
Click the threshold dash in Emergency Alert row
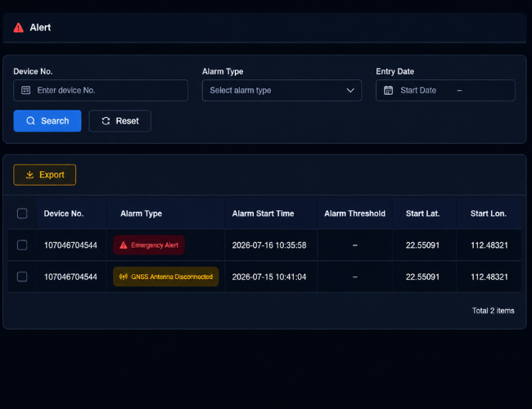point(355,245)
